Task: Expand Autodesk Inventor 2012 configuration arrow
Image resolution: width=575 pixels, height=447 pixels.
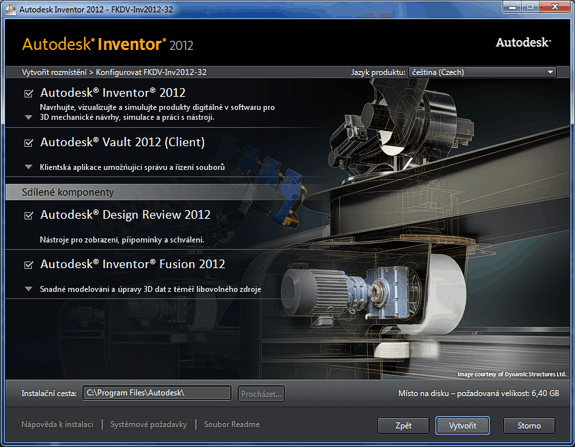Action: point(29,118)
